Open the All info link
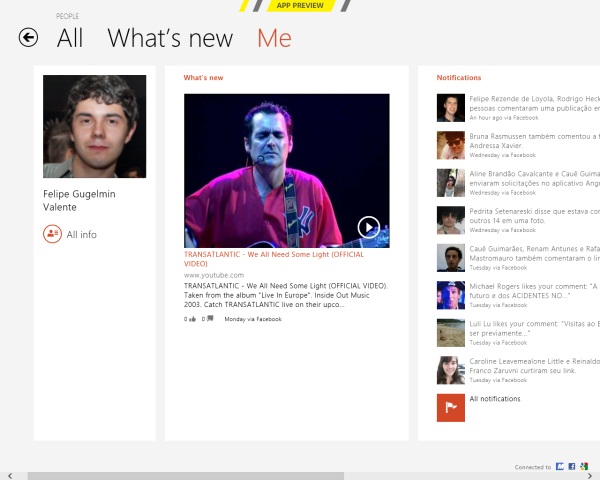This screenshot has width=600, height=480. (82, 234)
